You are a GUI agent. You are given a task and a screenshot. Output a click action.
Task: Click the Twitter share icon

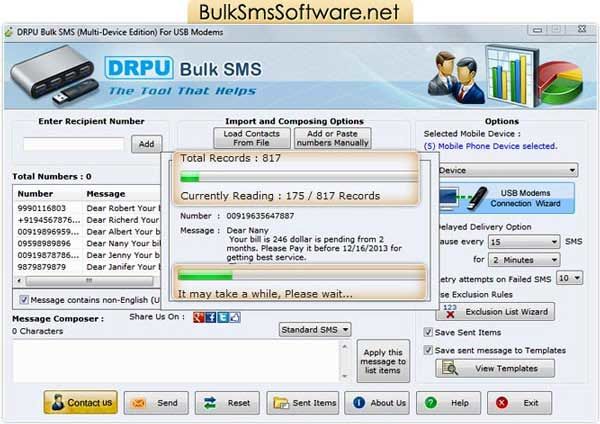tap(223, 318)
